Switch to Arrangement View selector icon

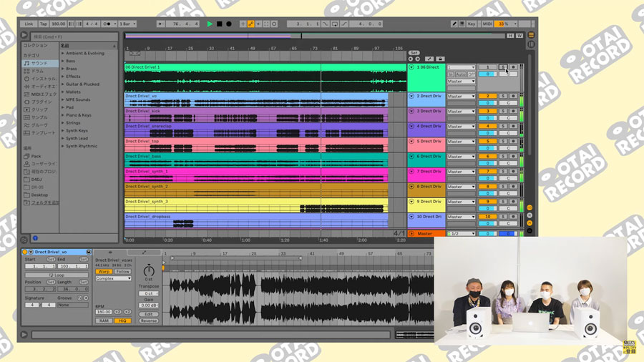(531, 35)
